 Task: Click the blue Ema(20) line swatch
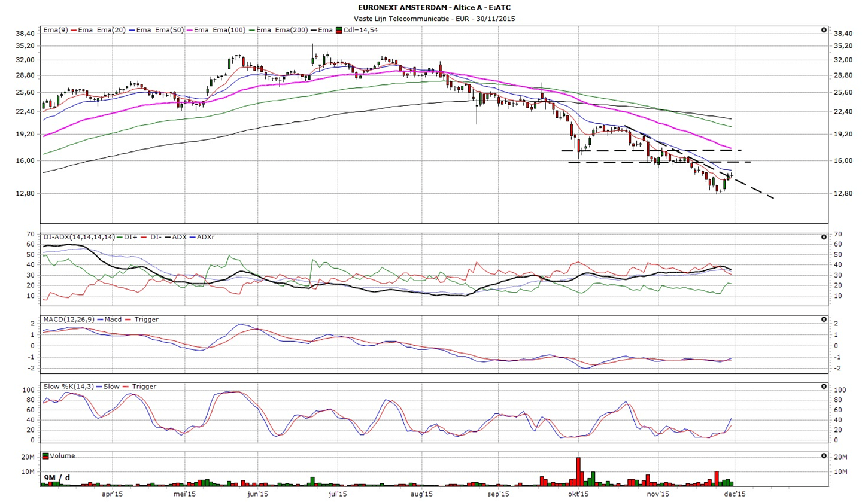[x=132, y=30]
